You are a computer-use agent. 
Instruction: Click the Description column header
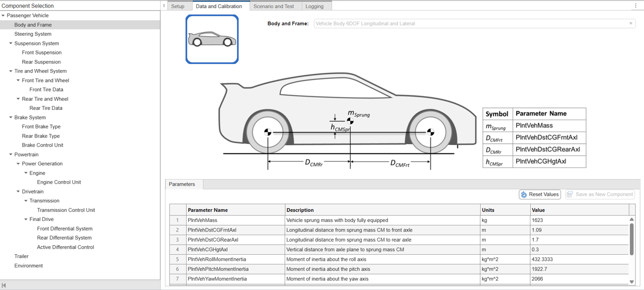point(383,210)
